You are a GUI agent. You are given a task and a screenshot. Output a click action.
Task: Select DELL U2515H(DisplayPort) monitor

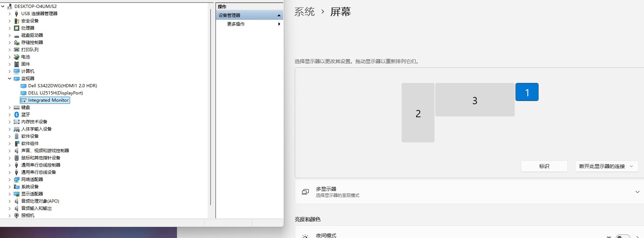pos(56,93)
